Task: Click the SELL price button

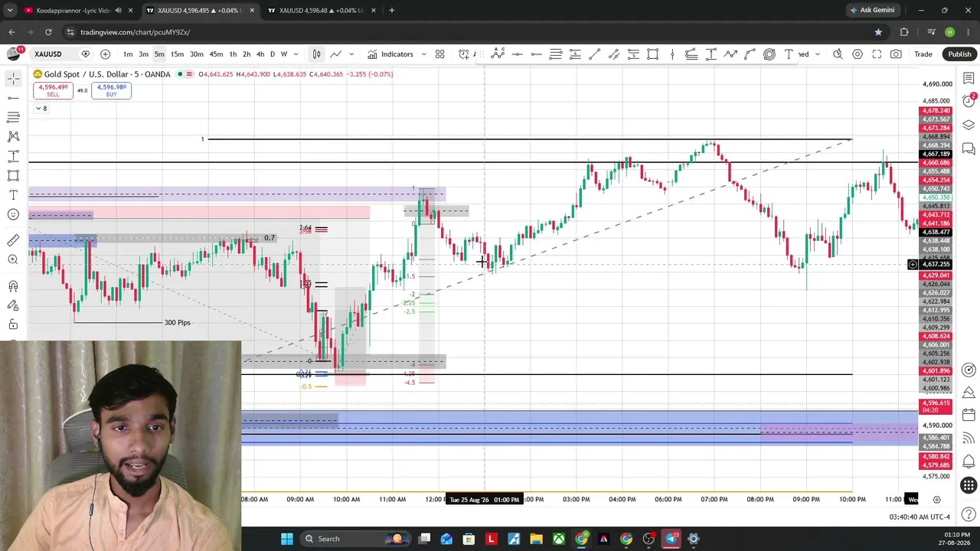Action: coord(53,90)
